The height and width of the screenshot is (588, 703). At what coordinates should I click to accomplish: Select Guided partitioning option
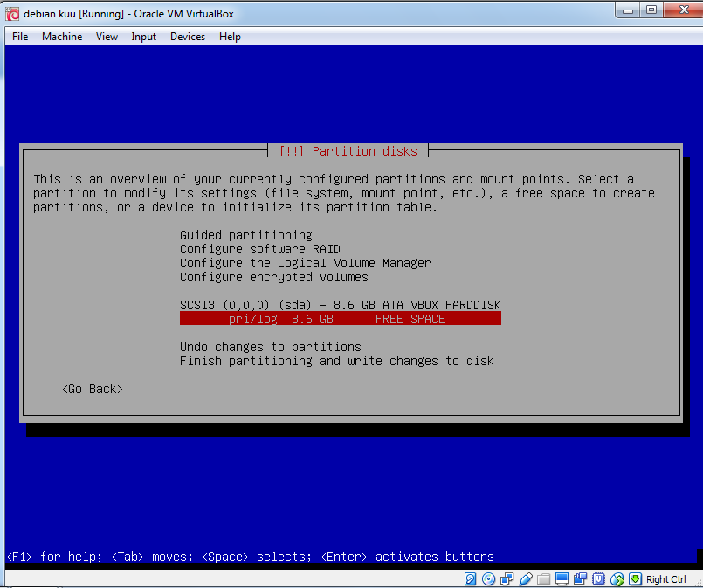point(246,235)
